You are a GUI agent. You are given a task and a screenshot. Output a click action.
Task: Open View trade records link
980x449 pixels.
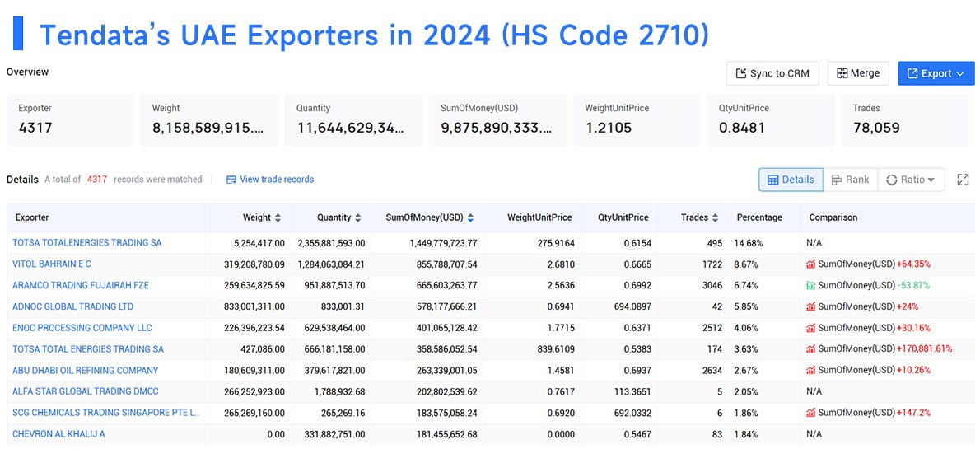(x=270, y=180)
